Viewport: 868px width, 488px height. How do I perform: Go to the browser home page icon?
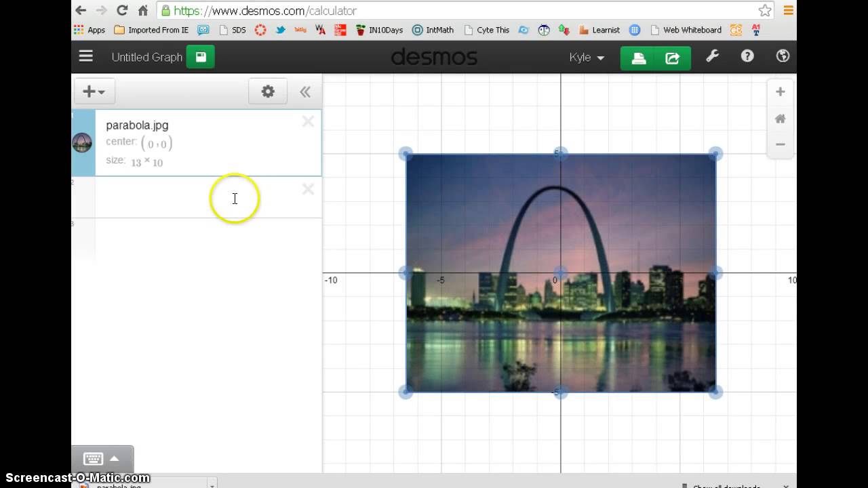tap(142, 10)
